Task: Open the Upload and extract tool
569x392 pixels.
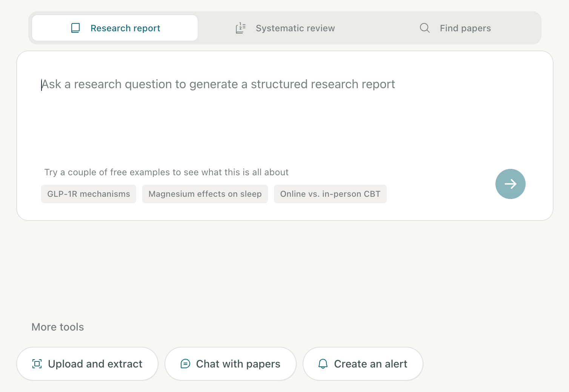Action: (x=87, y=364)
